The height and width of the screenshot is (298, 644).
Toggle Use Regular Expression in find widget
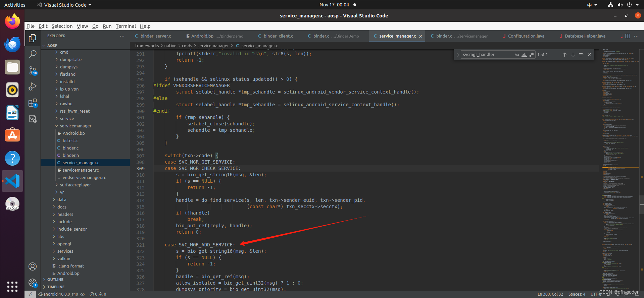[532, 55]
